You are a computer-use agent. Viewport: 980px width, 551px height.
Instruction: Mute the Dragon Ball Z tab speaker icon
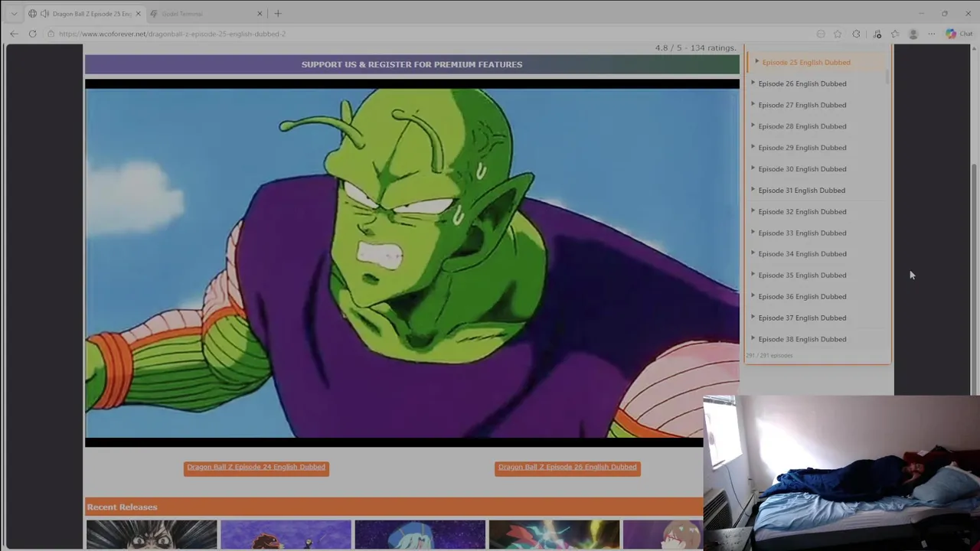tap(44, 14)
